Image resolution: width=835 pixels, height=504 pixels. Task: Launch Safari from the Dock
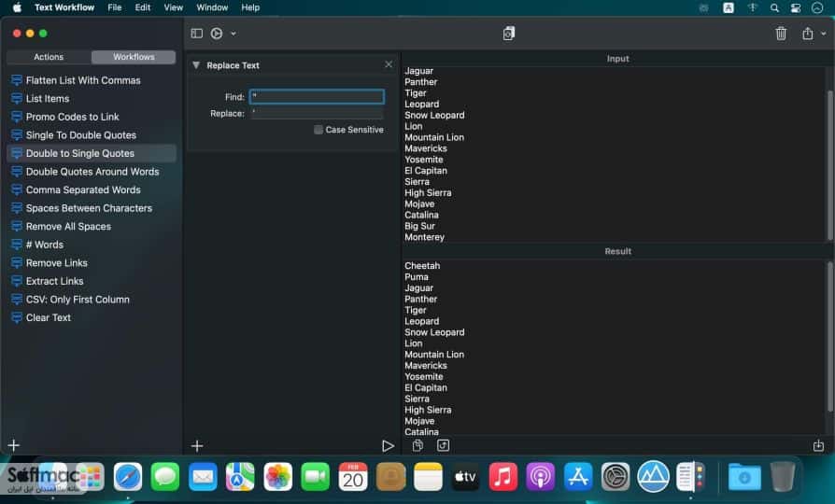click(128, 476)
